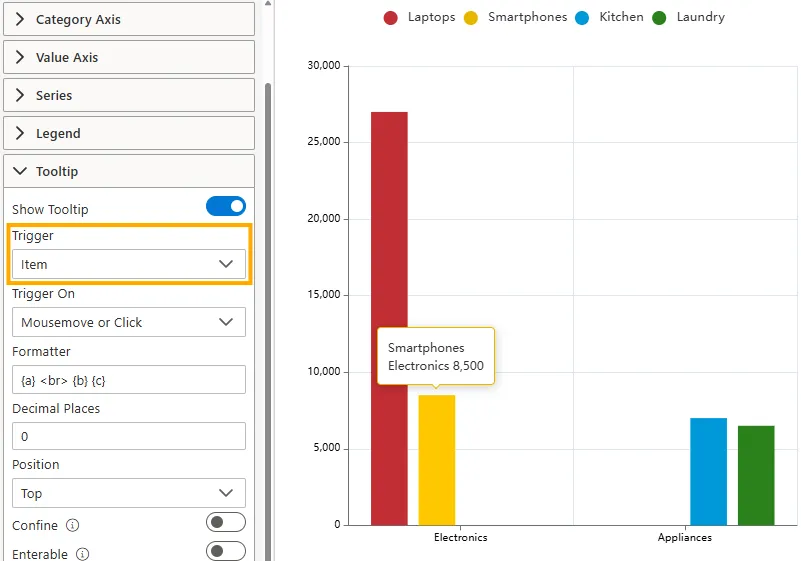Screen dimensions: 801x561
Task: Click the Formatter text field
Action: (128, 380)
